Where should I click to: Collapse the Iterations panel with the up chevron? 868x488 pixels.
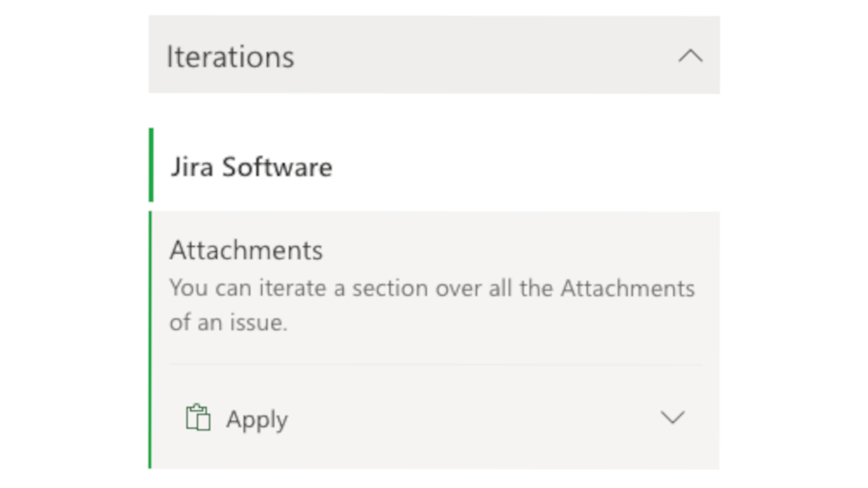point(690,57)
